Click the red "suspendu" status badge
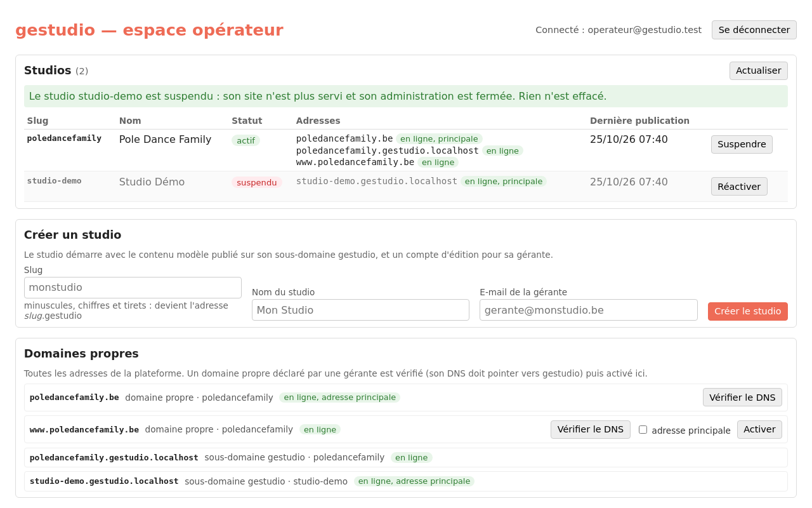Image resolution: width=812 pixels, height=508 pixels. tap(256, 182)
